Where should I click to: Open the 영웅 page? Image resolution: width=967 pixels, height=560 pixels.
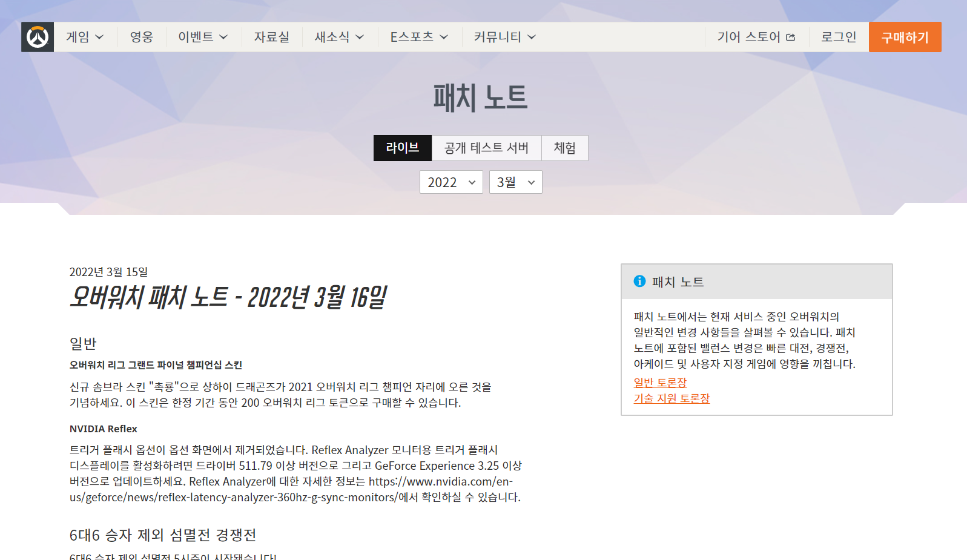(142, 37)
